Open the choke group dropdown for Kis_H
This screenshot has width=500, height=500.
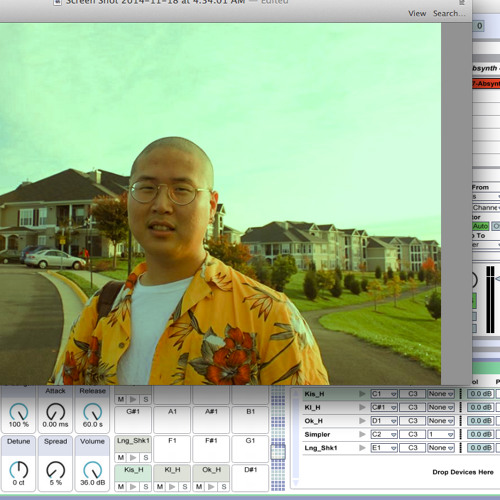tap(441, 394)
